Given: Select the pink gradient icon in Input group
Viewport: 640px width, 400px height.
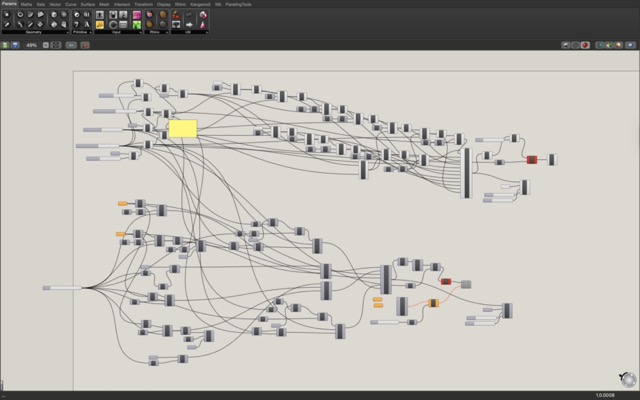Looking at the screenshot, I should click(136, 15).
